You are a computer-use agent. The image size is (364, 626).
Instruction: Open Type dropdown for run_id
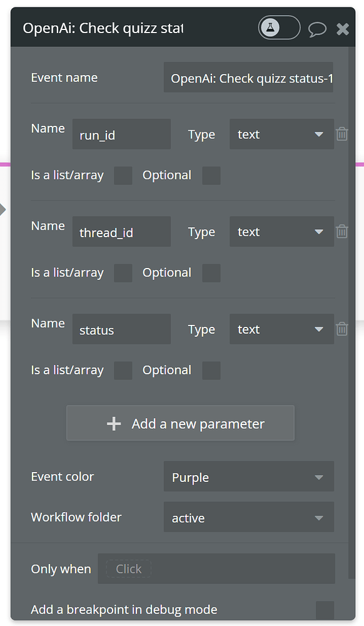pos(281,134)
